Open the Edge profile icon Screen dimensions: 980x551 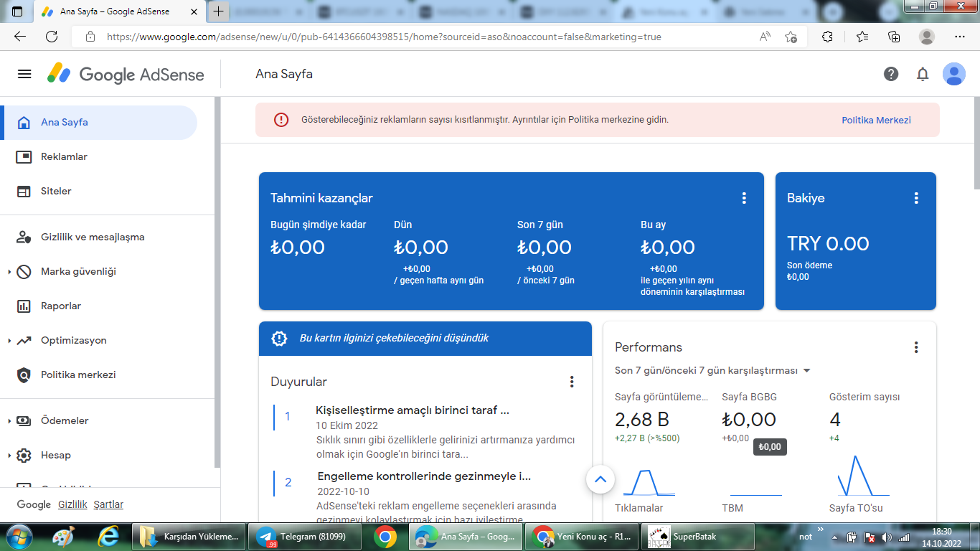pyautogui.click(x=927, y=37)
